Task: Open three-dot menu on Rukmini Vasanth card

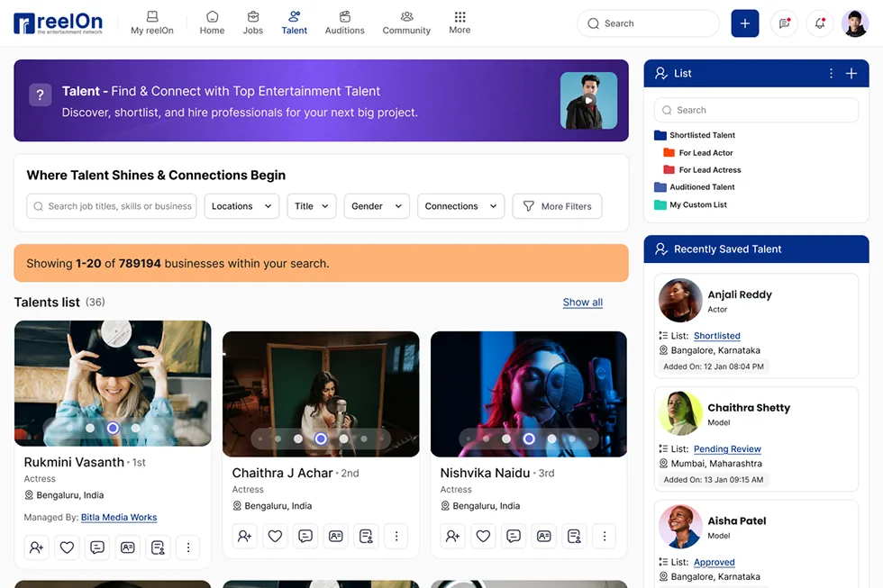Action: pyautogui.click(x=187, y=547)
